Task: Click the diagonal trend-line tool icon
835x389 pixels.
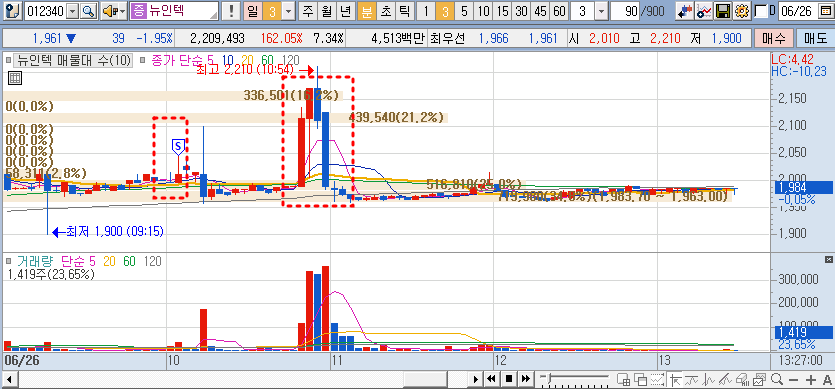Action: [726, 379]
